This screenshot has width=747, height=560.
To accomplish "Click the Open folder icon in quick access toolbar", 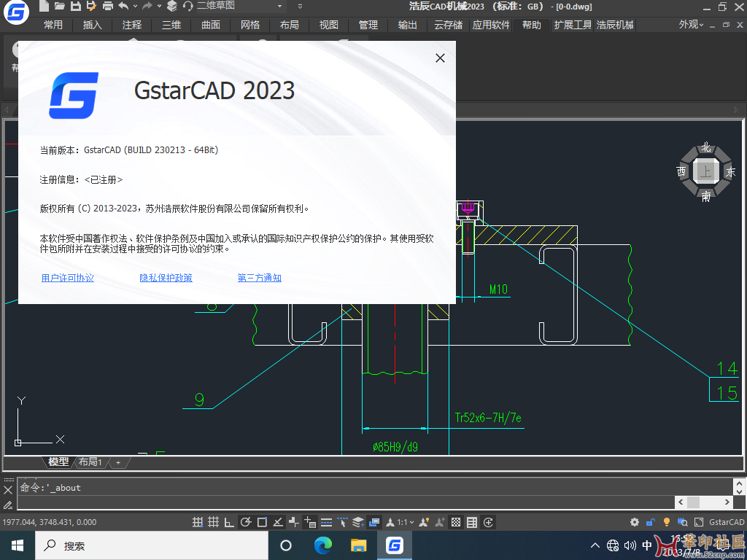I will coord(60,6).
